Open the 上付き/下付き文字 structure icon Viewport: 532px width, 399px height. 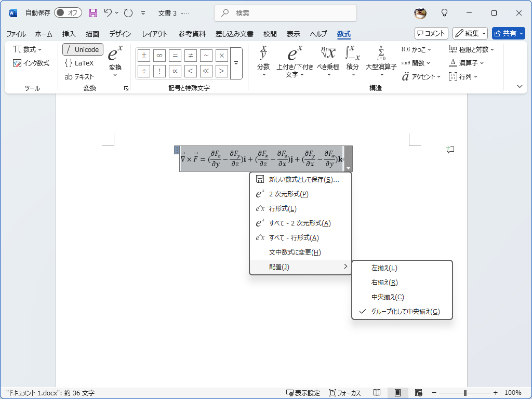pos(293,62)
